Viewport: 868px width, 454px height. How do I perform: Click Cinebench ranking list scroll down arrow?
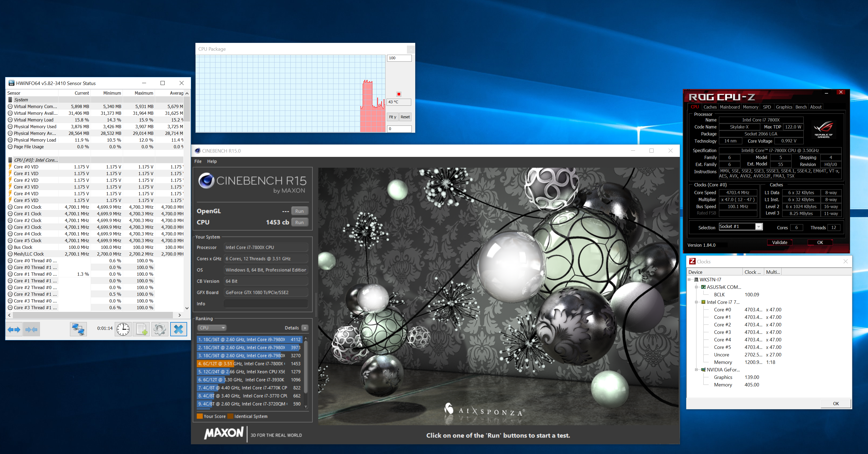(x=306, y=407)
